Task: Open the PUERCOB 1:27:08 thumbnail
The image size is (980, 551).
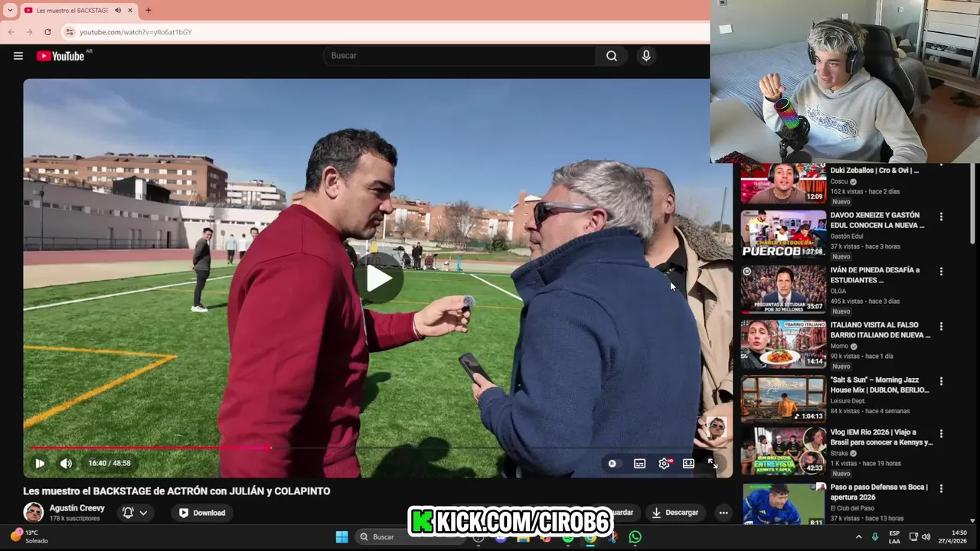Action: [x=783, y=234]
